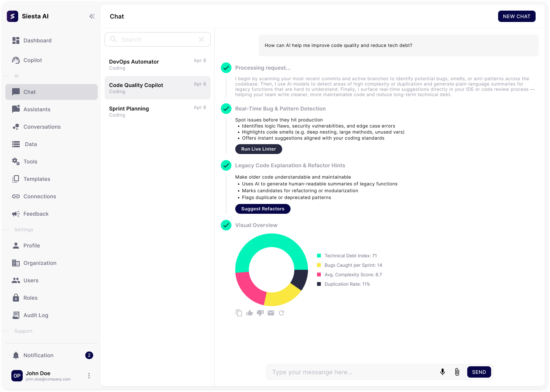This screenshot has width=550, height=392.
Task: Click the microphone icon in message bar
Action: 442,372
